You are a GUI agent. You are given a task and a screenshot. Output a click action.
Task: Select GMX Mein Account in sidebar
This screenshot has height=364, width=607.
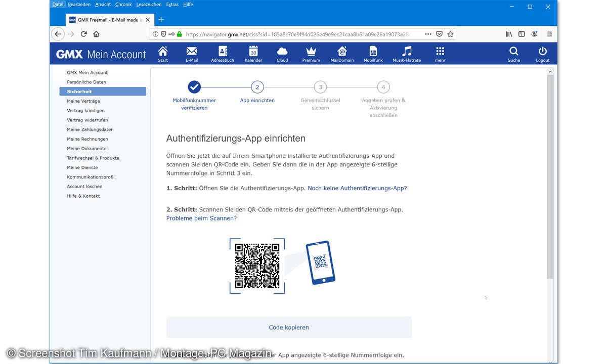click(87, 72)
